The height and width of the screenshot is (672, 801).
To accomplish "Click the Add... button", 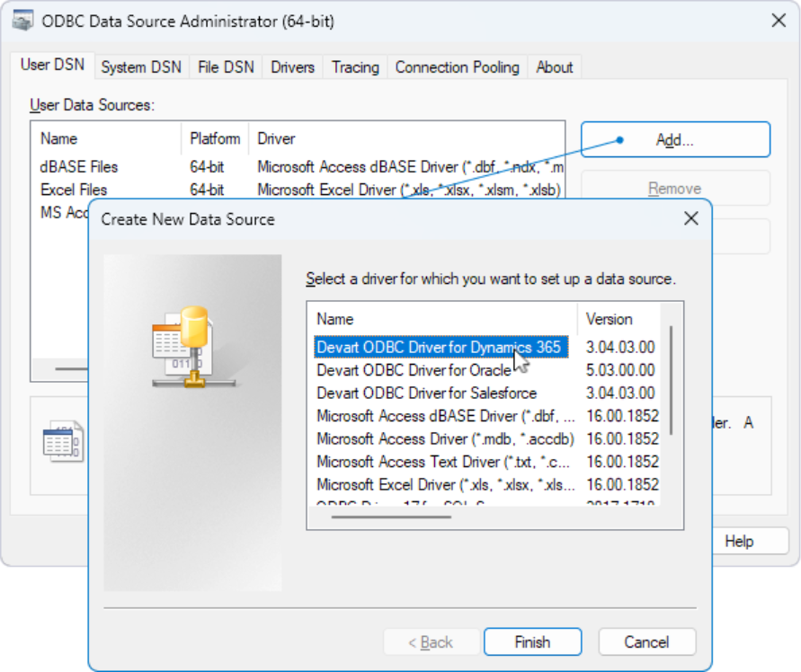I will 674,140.
